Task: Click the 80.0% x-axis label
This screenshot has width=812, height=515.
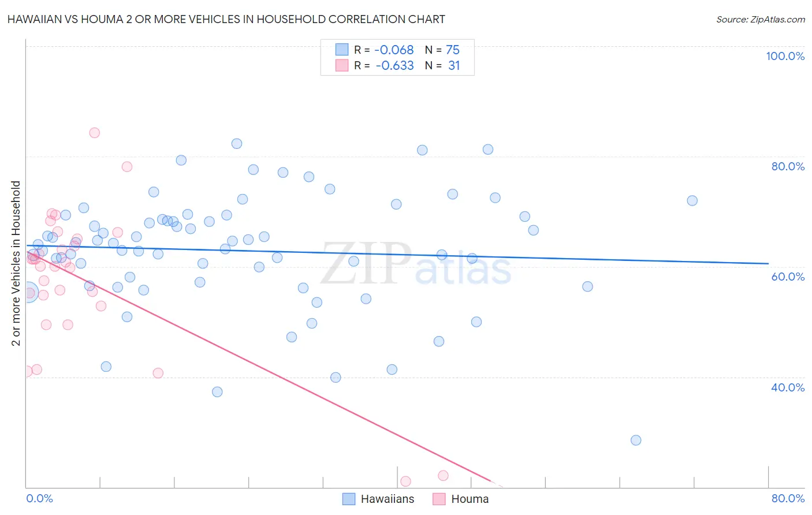Action: [x=788, y=498]
